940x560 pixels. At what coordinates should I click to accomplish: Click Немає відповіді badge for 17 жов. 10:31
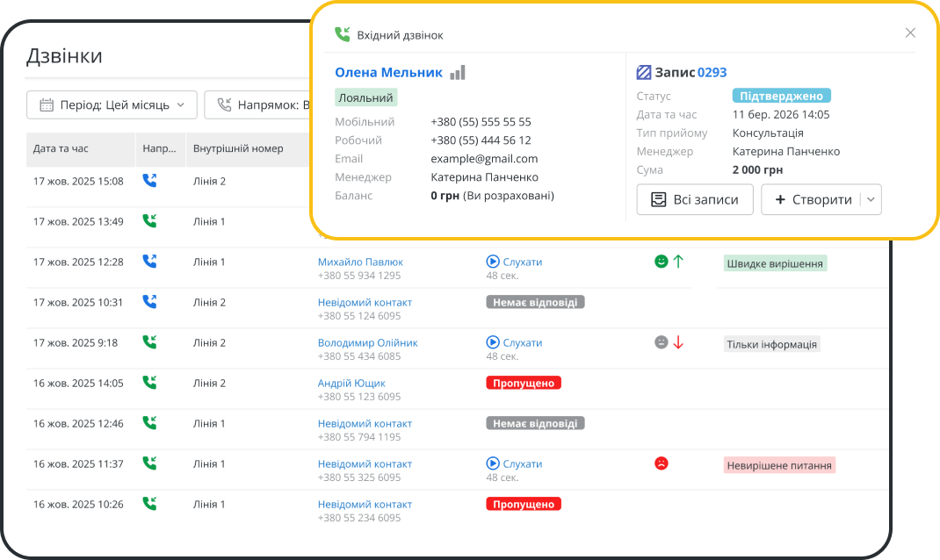click(x=535, y=303)
